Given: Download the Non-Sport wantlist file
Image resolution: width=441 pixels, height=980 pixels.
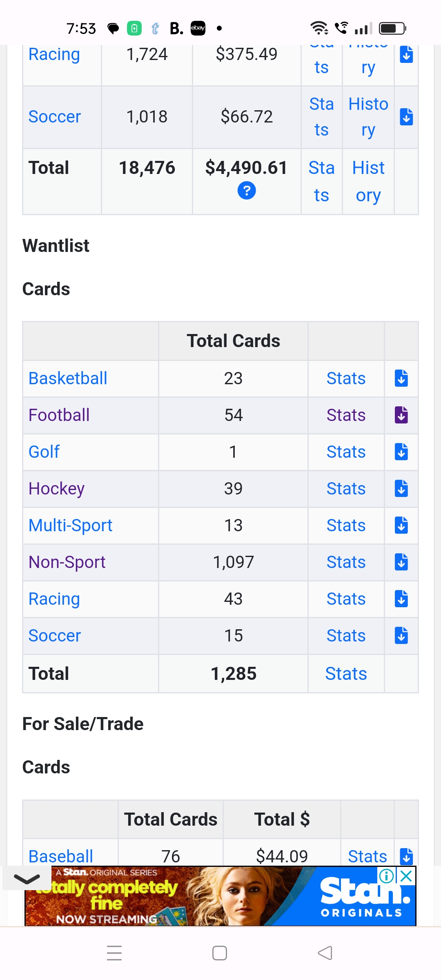Looking at the screenshot, I should click(x=401, y=562).
